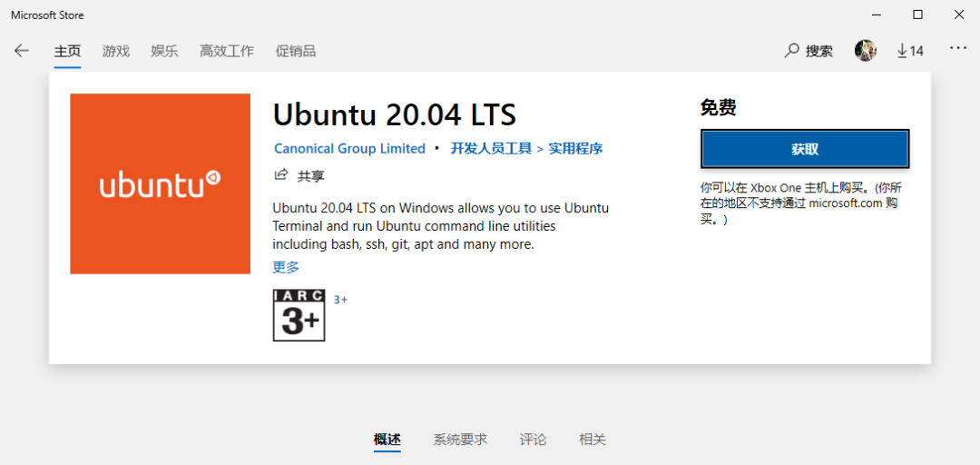
Task: Open downloads queue showing 14
Action: tap(910, 51)
